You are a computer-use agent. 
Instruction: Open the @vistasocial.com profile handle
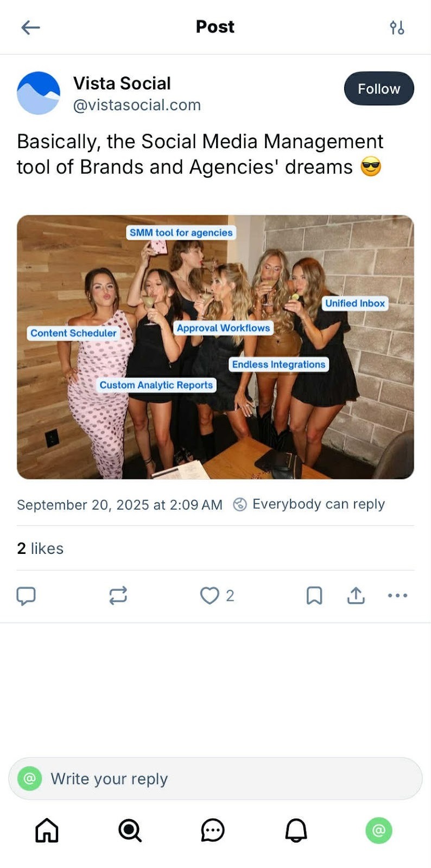tap(137, 105)
